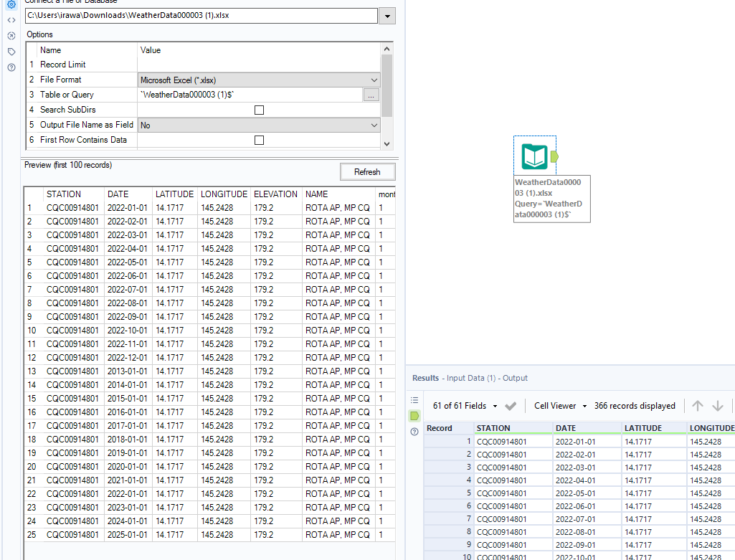
Task: Click the Navigation arrow icon in sidebar
Action: coord(11,36)
